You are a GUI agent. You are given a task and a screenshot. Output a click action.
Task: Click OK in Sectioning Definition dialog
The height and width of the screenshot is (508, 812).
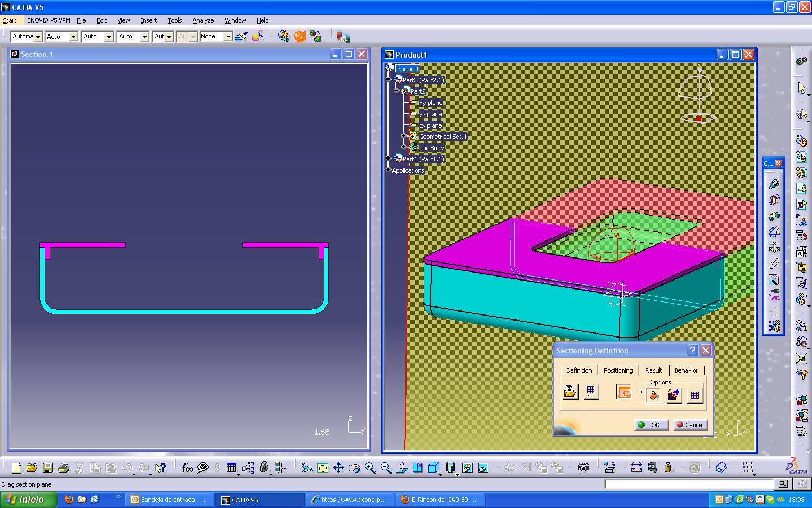(x=651, y=425)
